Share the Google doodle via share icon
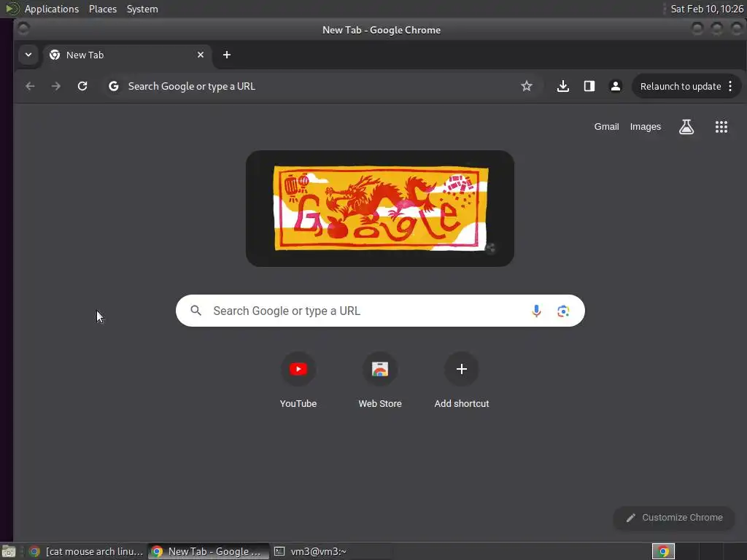 [490, 248]
